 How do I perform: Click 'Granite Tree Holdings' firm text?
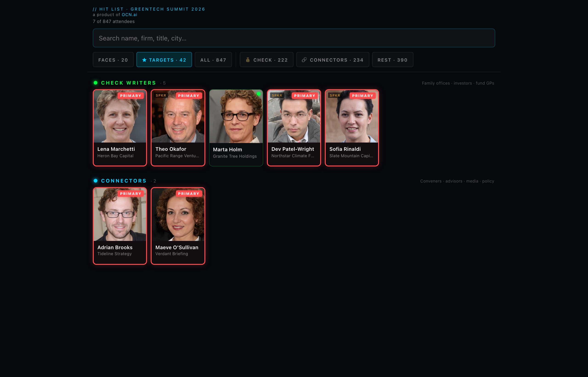[x=235, y=156]
